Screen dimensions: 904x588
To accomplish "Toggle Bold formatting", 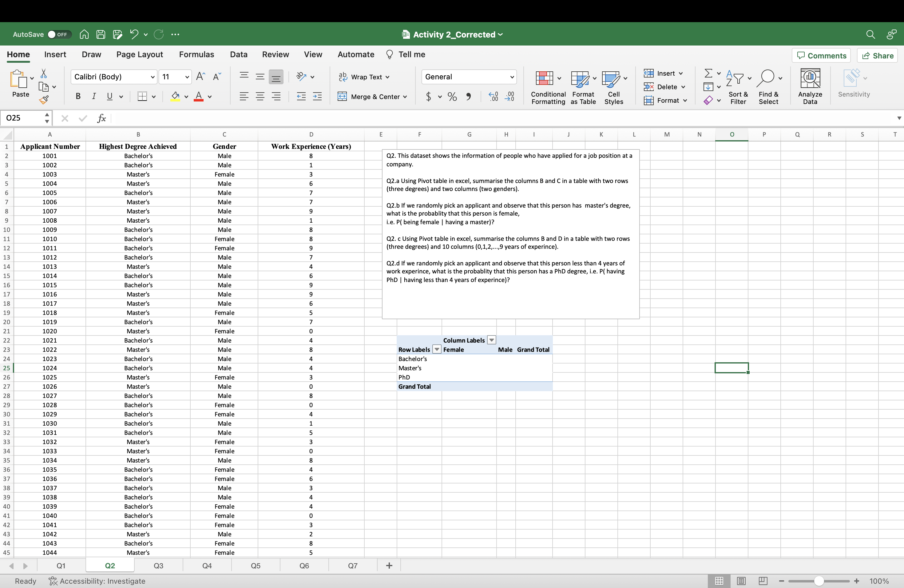I will 78,97.
